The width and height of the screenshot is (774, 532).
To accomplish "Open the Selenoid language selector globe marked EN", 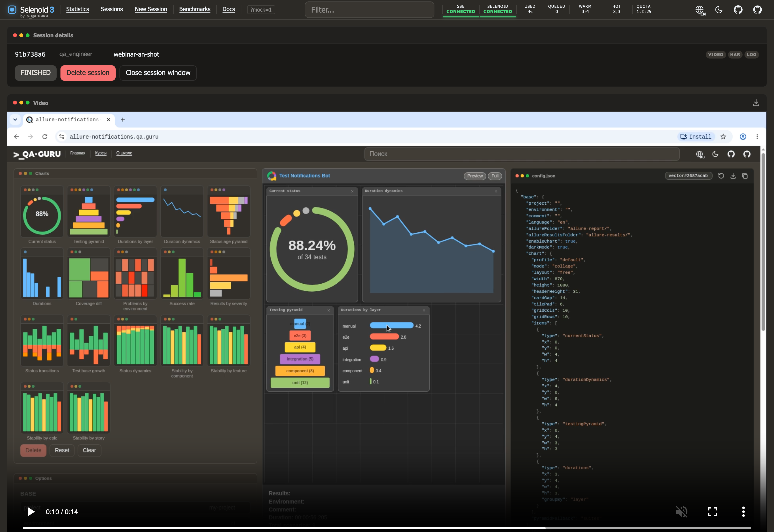I will click(x=700, y=10).
